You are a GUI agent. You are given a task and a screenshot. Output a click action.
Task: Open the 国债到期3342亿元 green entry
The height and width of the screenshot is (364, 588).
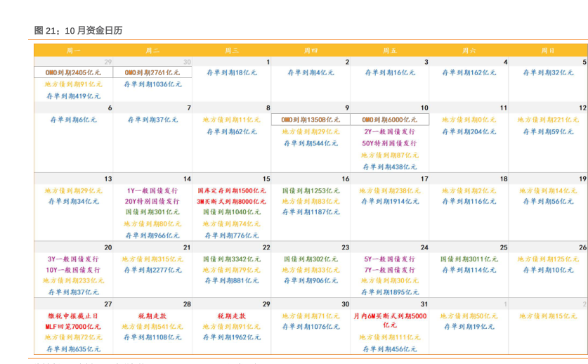click(232, 259)
